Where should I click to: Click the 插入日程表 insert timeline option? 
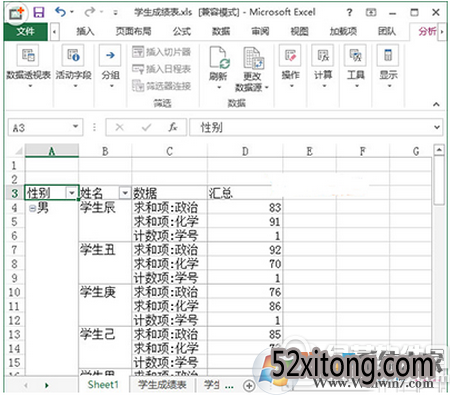161,69
